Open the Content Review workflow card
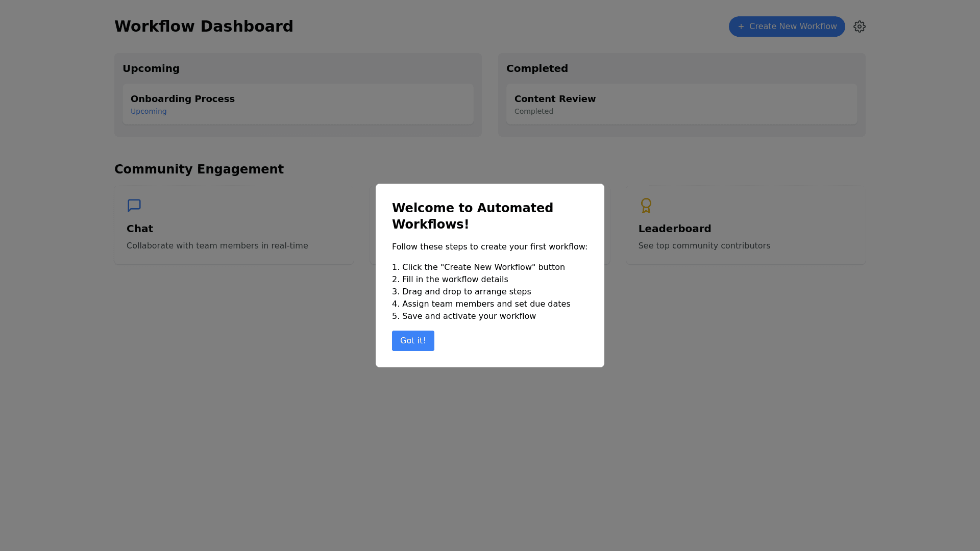The image size is (980, 551). [681, 104]
